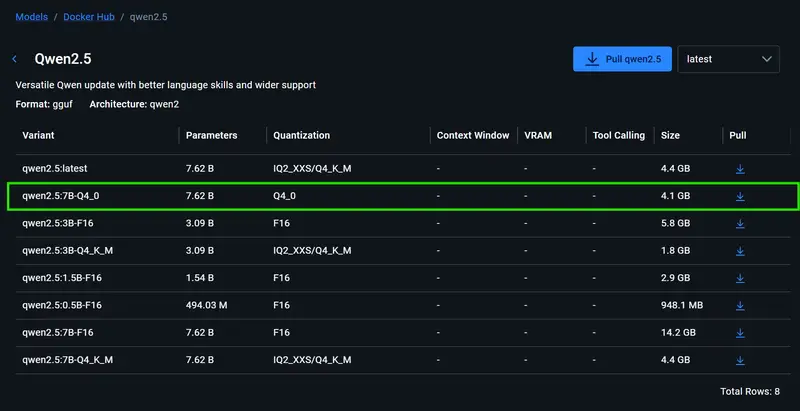Click the Format: gguf label
Image resolution: width=800 pixels, height=411 pixels.
click(44, 105)
